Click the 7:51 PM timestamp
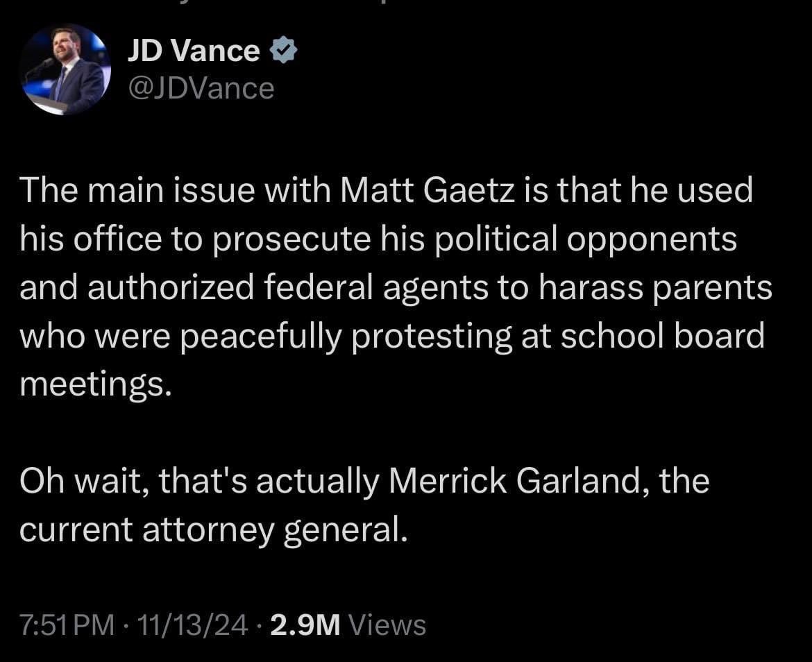 67,625
